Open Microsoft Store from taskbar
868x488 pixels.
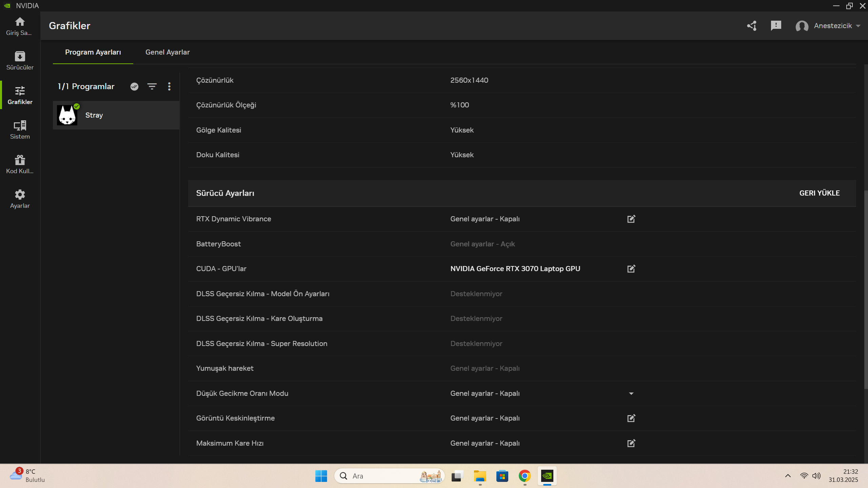point(502,476)
